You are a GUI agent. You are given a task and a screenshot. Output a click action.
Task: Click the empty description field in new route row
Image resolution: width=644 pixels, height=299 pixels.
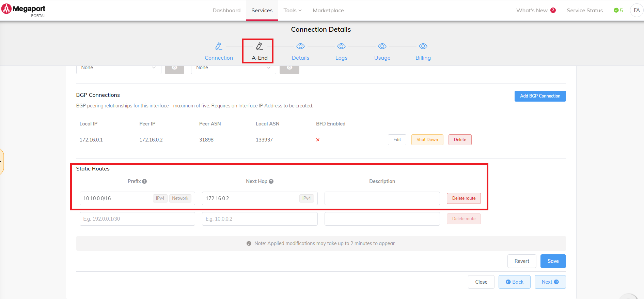[x=382, y=219]
